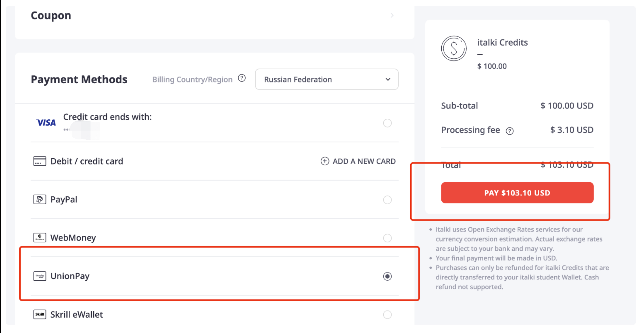Image resolution: width=644 pixels, height=333 pixels.
Task: Click the PayPal logo icon
Action: tap(40, 199)
